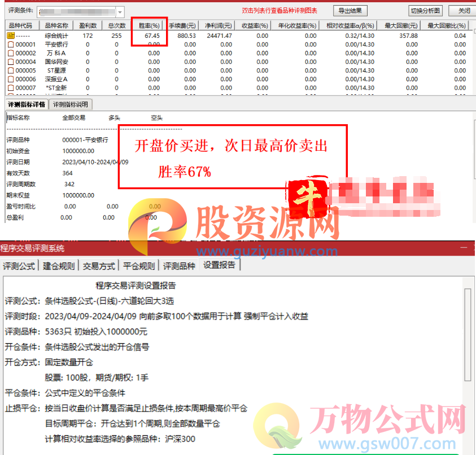Image resolution: width=476 pixels, height=455 pixels.
Task: Click the relative return value 0.32/14.30
Action: point(360,36)
